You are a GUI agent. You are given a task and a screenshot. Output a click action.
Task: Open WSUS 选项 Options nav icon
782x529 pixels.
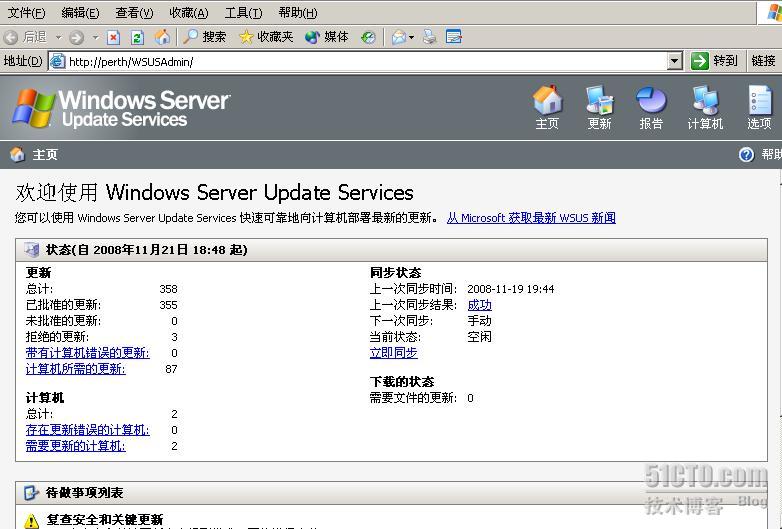(759, 107)
